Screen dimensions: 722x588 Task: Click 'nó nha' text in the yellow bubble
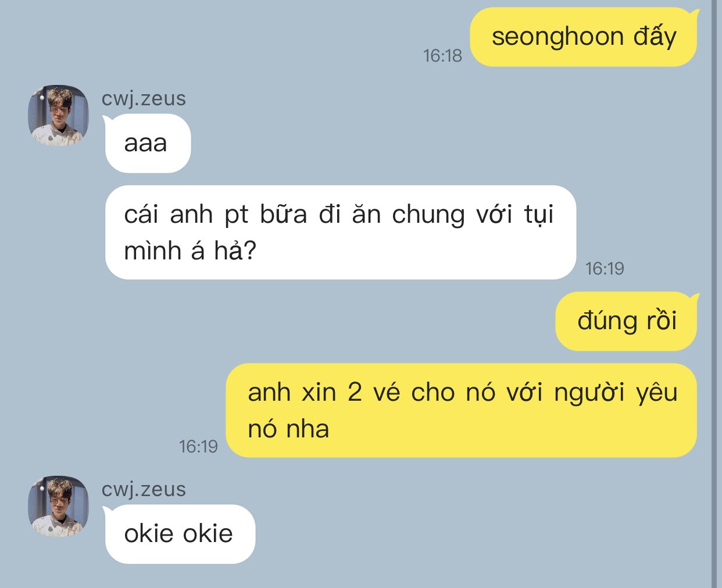[288, 429]
